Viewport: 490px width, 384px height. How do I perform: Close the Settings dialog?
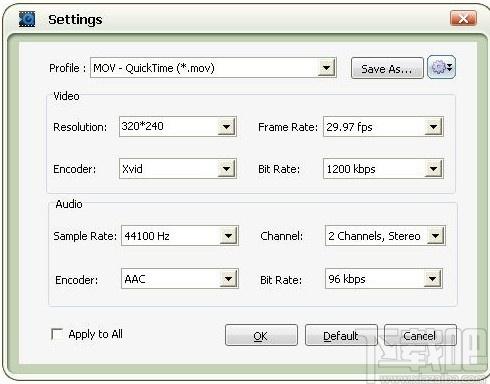pyautogui.click(x=463, y=18)
